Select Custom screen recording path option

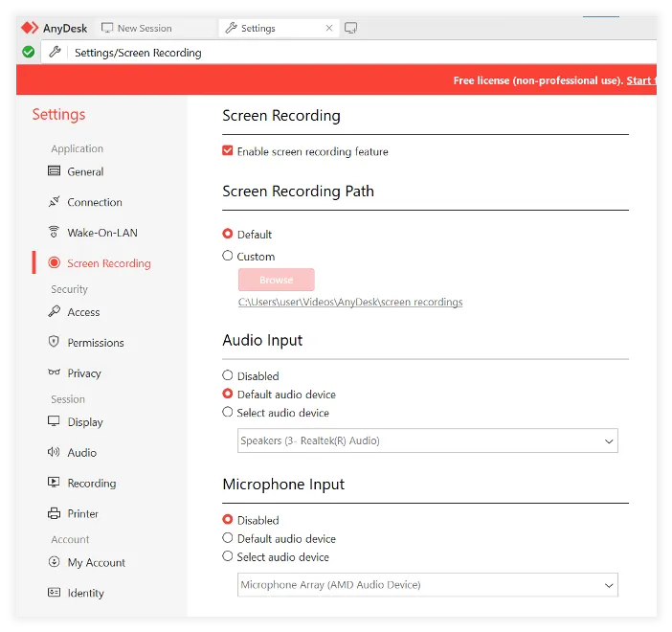[x=228, y=256]
